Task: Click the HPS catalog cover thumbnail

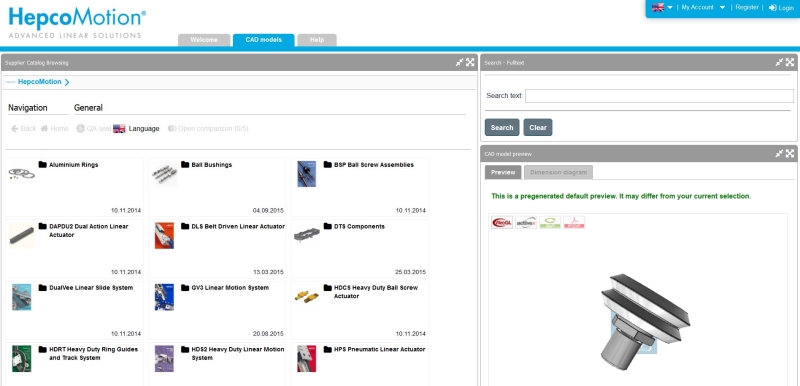Action: click(307, 359)
